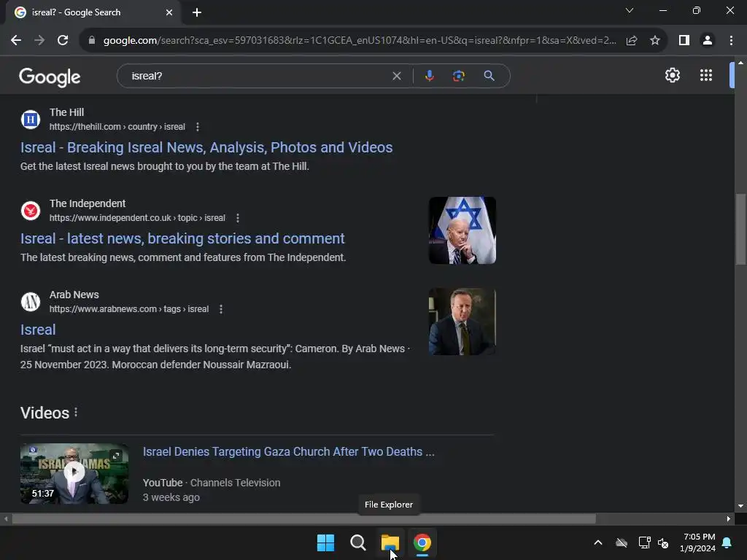Show hidden system tray icons

(598, 542)
